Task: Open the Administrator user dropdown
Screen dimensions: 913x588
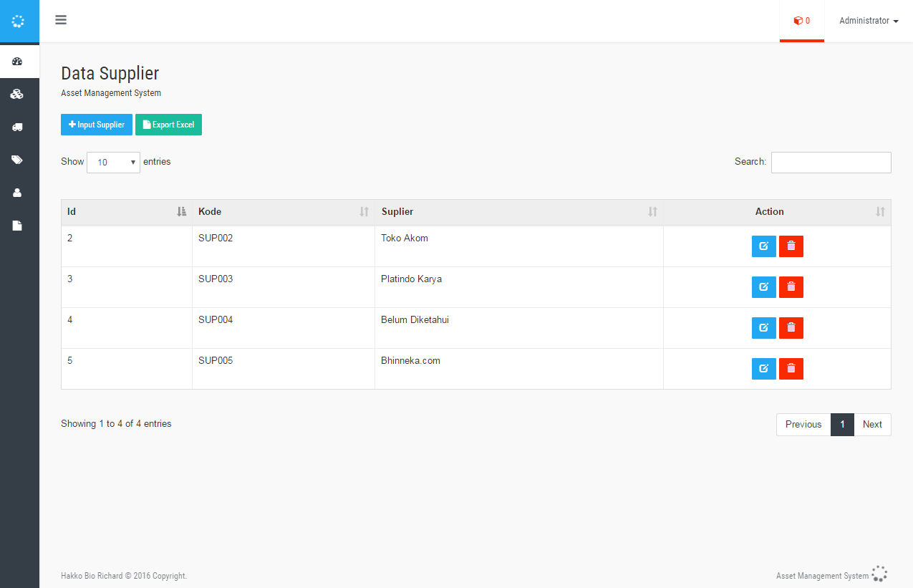Action: (869, 21)
